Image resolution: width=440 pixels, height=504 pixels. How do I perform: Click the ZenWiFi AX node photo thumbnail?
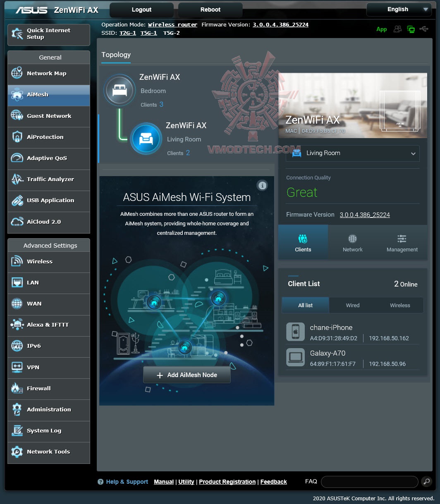pos(353,105)
